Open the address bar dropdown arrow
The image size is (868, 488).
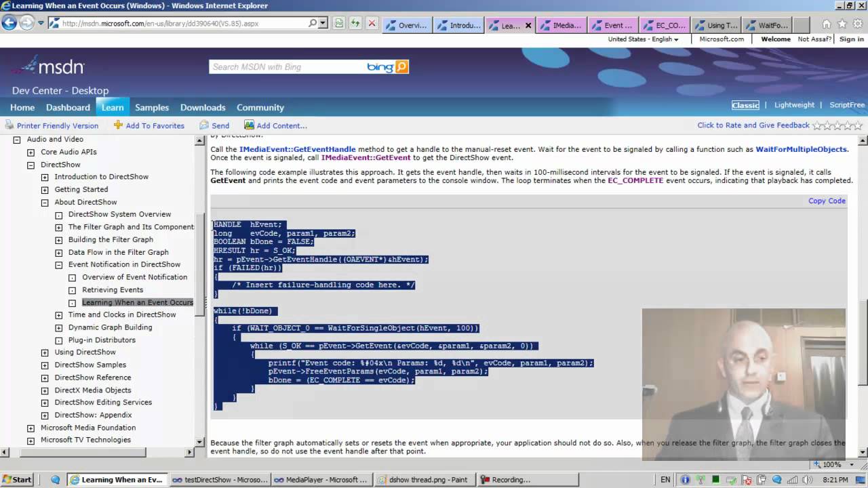323,23
